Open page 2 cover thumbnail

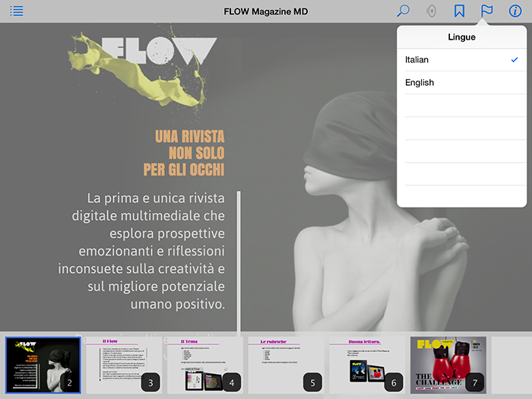pos(43,365)
